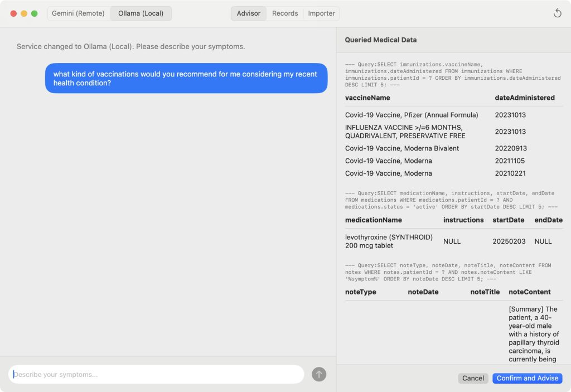Screen dimensions: 571x392
Task: Click the reset conversation arrow icon
Action: [557, 13]
